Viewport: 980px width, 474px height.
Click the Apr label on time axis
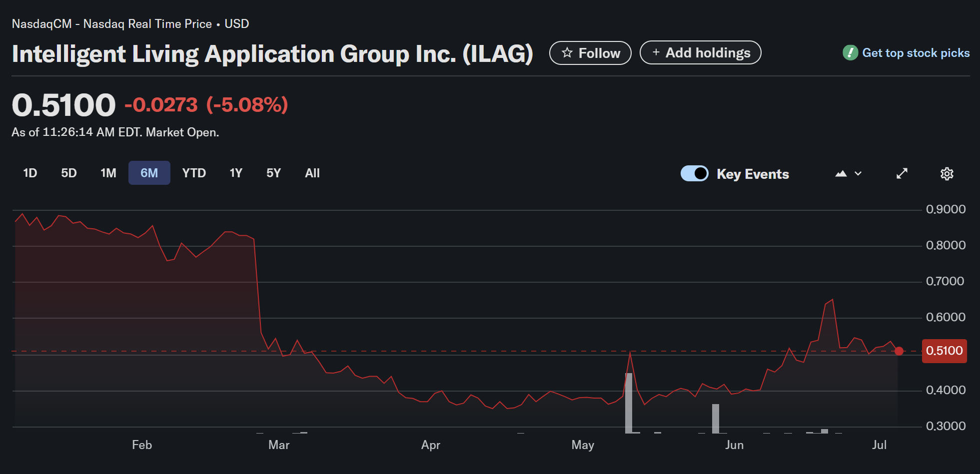[x=431, y=445]
